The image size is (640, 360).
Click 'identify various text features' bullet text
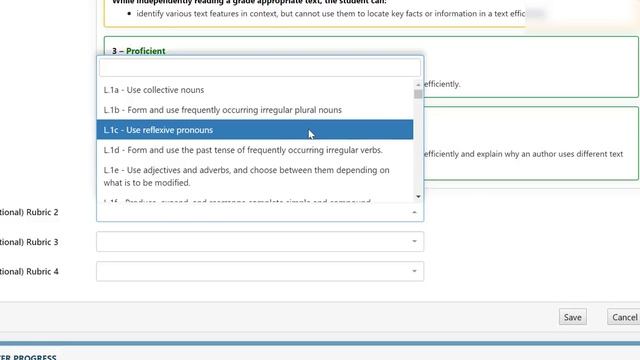click(331, 14)
